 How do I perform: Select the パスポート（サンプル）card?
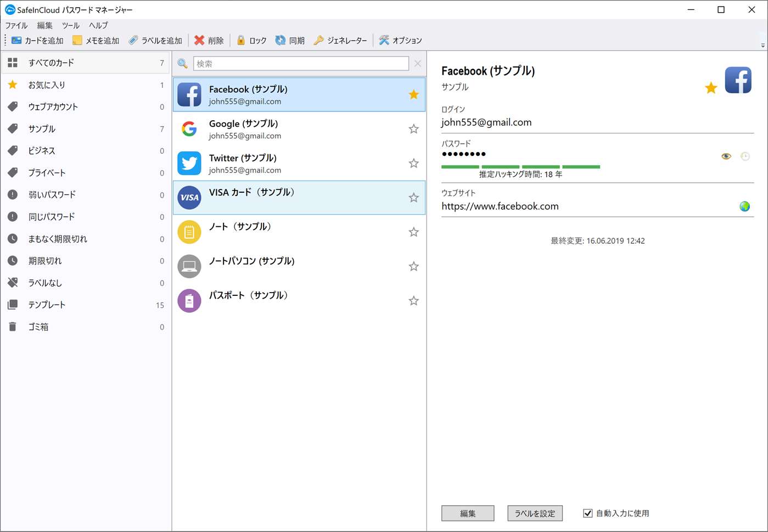point(299,301)
